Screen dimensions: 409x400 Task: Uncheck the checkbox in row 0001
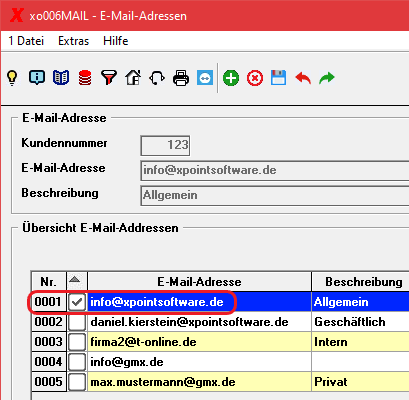(77, 302)
